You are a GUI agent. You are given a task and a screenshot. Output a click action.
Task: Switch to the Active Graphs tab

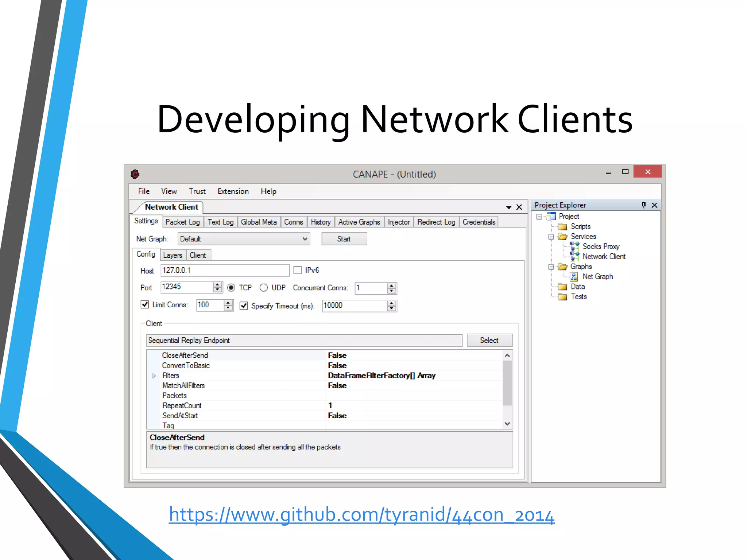(x=359, y=222)
